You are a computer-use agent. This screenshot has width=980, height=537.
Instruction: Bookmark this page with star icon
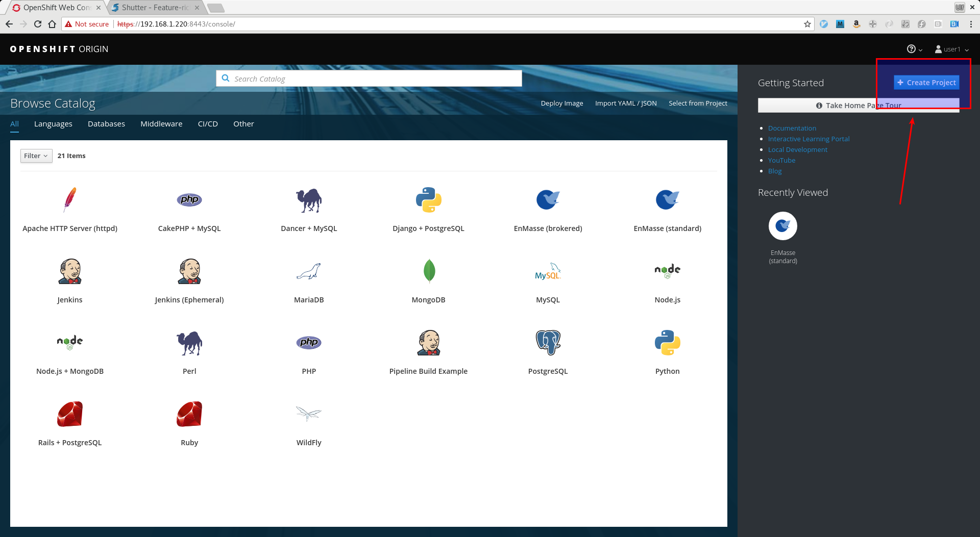coord(807,24)
